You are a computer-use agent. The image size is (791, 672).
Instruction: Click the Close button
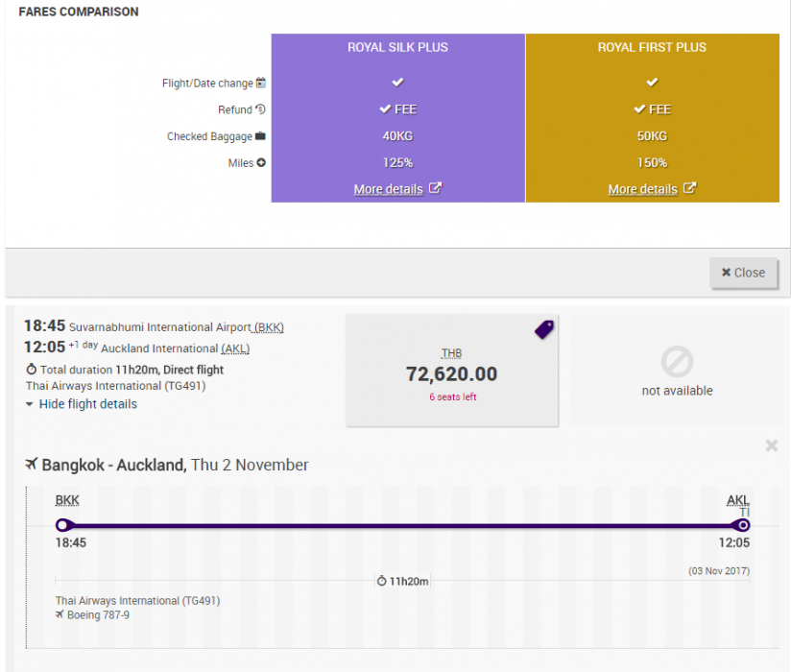pyautogui.click(x=744, y=273)
